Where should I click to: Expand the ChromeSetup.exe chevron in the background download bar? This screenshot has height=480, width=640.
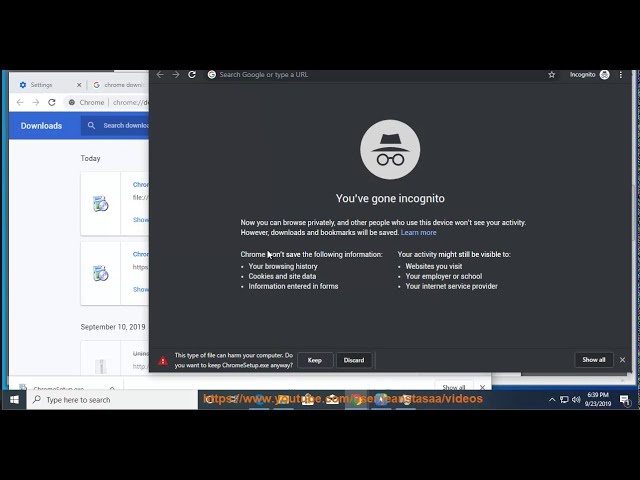point(112,387)
